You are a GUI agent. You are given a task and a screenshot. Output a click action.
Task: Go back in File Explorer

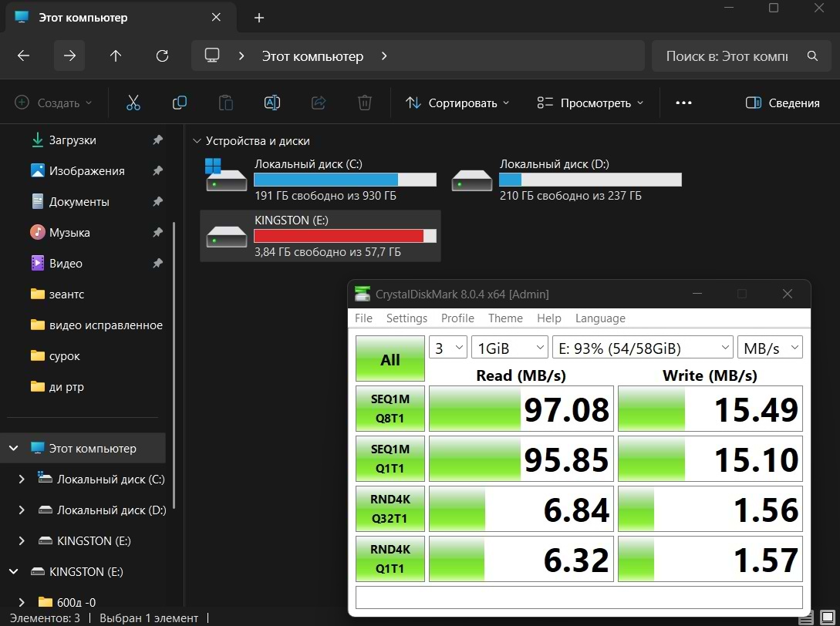pyautogui.click(x=24, y=56)
